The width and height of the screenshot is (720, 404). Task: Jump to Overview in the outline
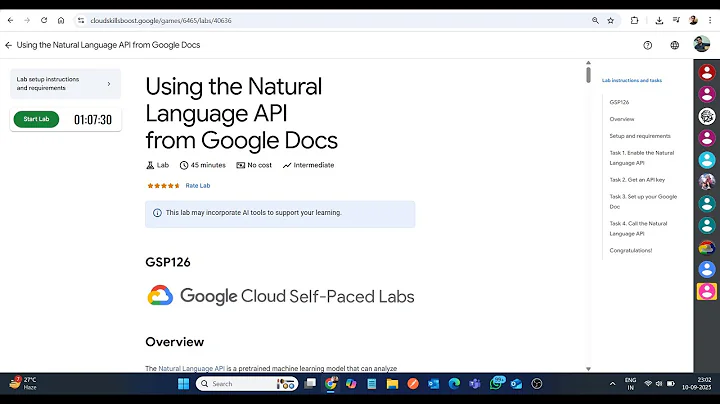[622, 119]
